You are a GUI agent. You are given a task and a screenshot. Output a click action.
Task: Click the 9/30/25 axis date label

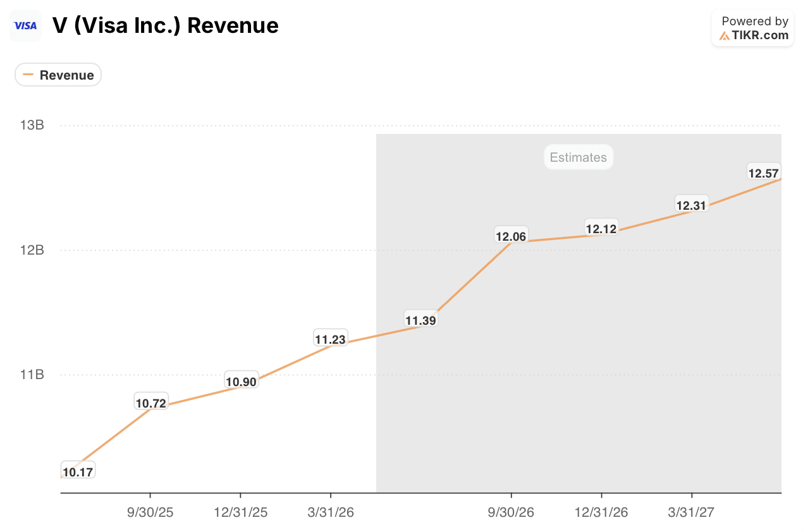tap(150, 512)
